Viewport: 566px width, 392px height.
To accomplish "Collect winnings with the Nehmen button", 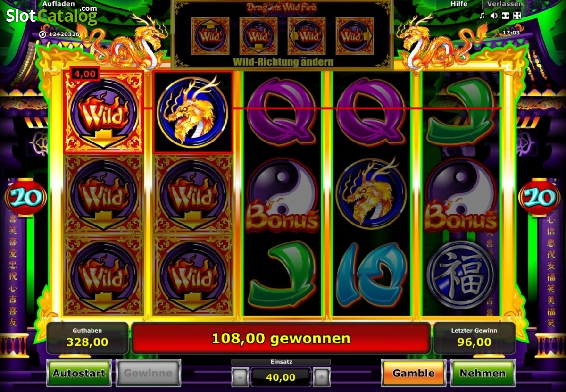I will [483, 373].
